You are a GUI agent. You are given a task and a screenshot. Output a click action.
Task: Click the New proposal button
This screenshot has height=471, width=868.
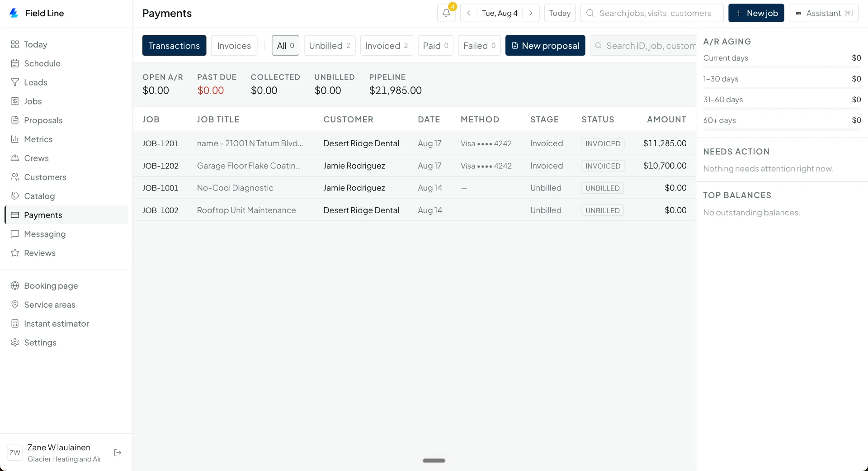coord(545,46)
